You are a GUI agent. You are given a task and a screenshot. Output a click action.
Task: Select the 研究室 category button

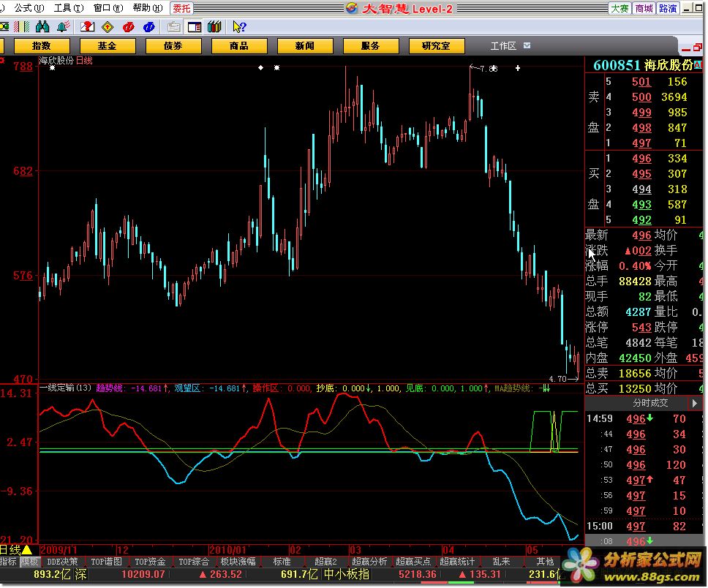[x=437, y=46]
